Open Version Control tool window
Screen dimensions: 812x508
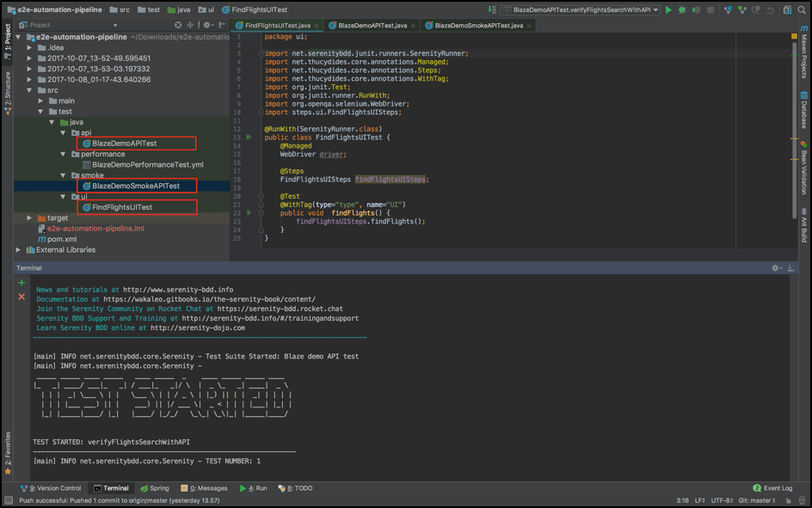click(x=51, y=488)
